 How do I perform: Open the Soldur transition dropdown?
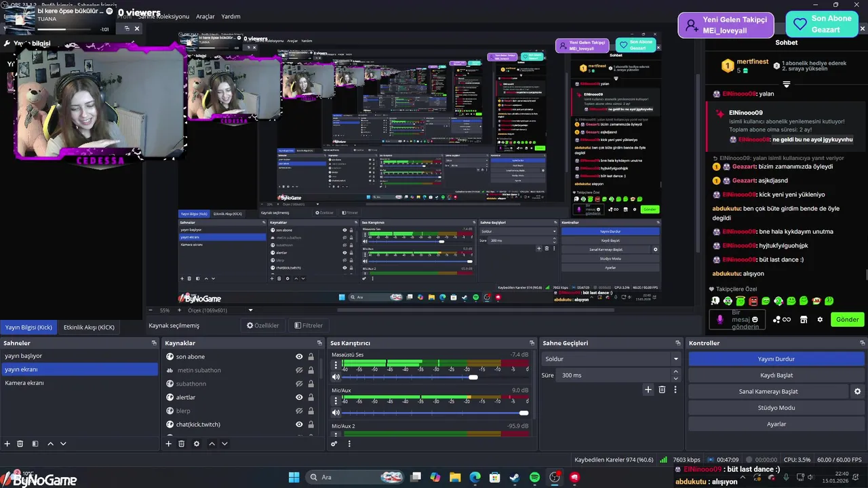611,359
